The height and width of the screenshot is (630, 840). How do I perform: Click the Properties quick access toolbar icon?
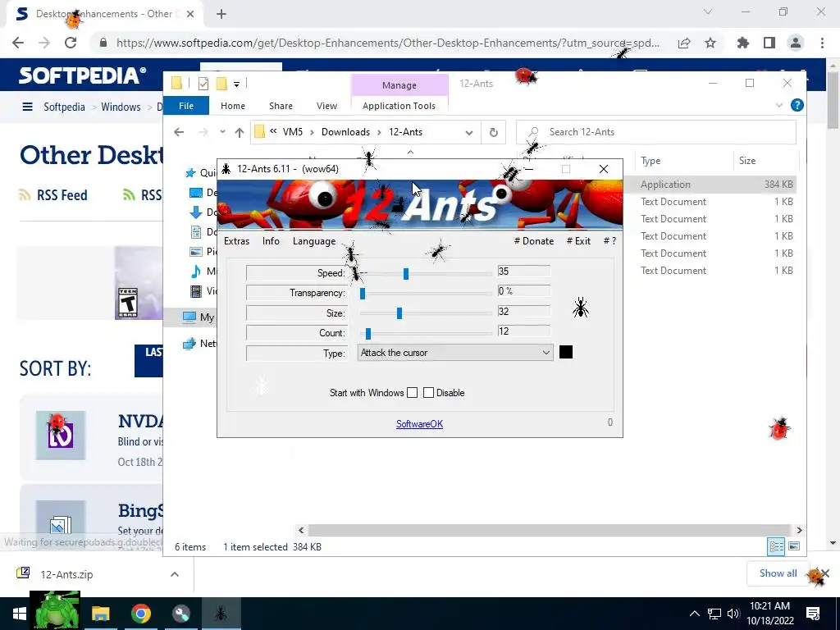coord(203,84)
